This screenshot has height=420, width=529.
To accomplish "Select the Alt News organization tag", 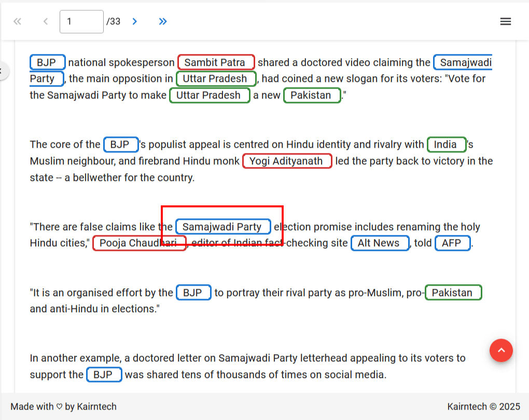I will [x=380, y=243].
